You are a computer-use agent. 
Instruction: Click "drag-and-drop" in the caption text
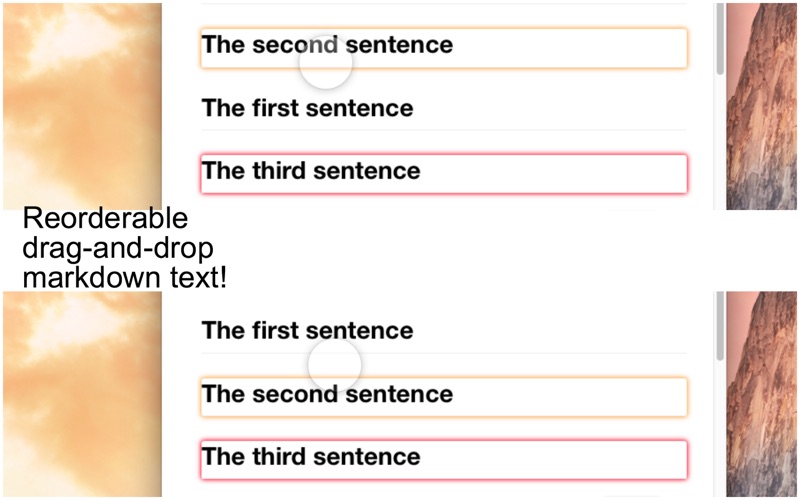118,248
